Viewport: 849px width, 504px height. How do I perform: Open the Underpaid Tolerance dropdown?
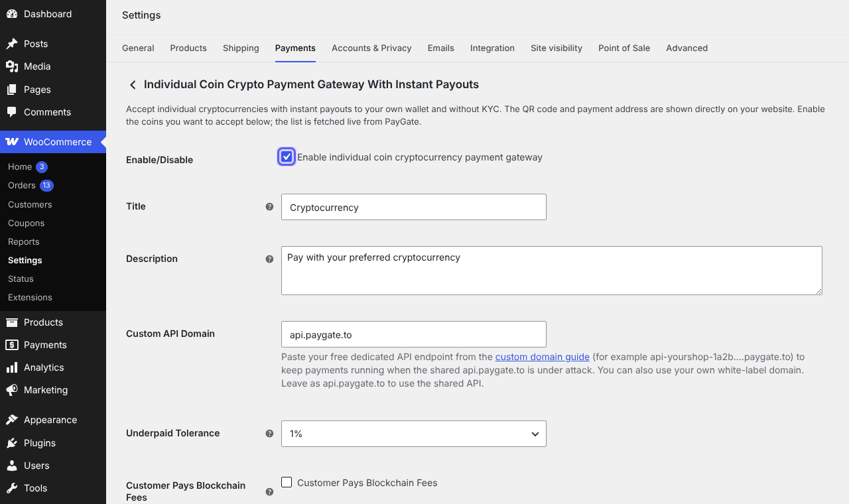pos(414,434)
